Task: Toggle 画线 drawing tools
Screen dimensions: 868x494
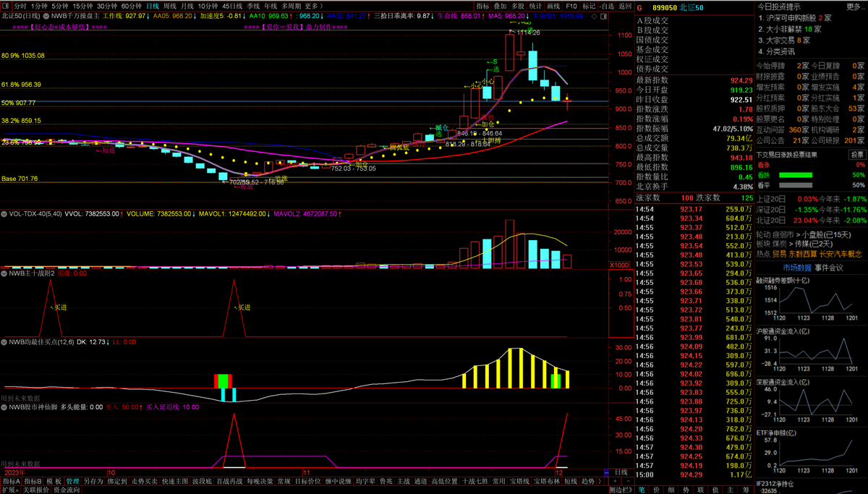Action: click(x=553, y=5)
